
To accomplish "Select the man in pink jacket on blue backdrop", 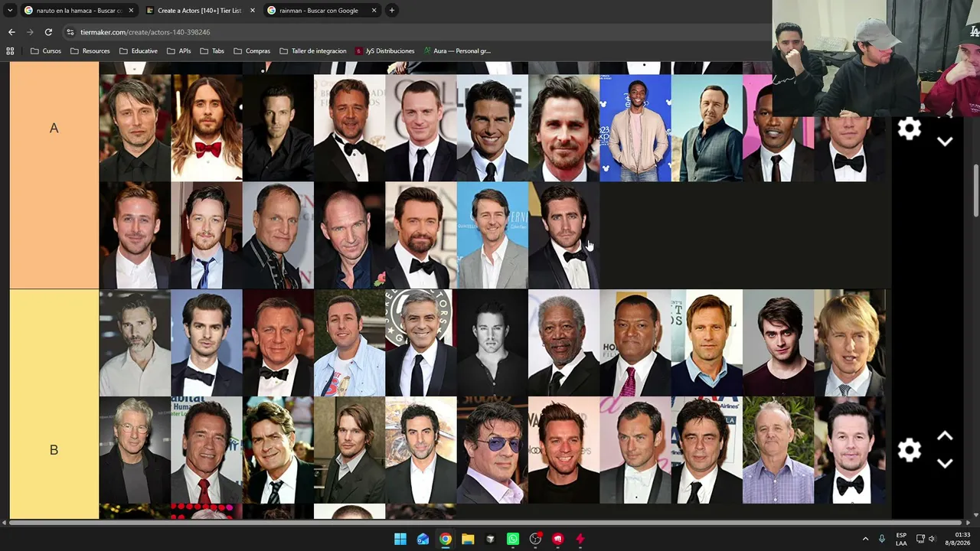I will coord(635,128).
